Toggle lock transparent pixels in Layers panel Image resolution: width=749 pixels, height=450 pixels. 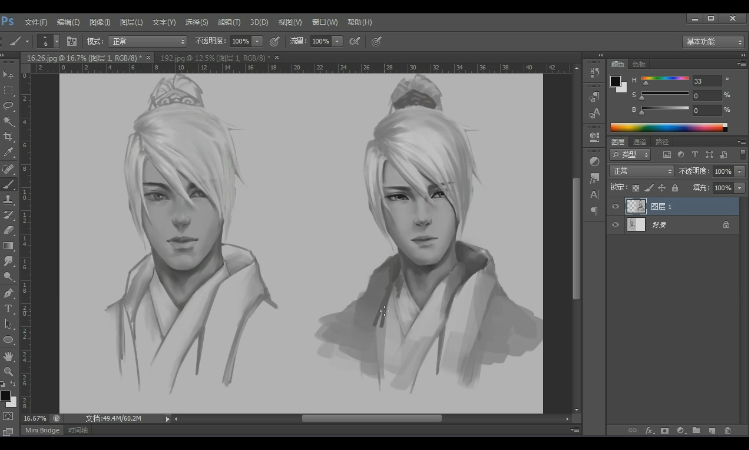tap(636, 187)
